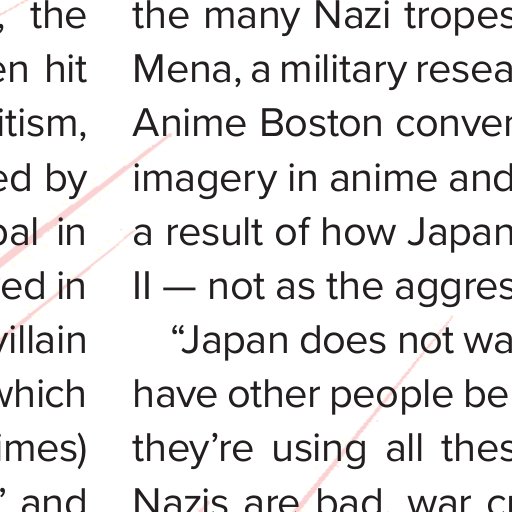The height and width of the screenshot is (512, 512).
Task: Click the word "people"
Action: coord(392,397)
